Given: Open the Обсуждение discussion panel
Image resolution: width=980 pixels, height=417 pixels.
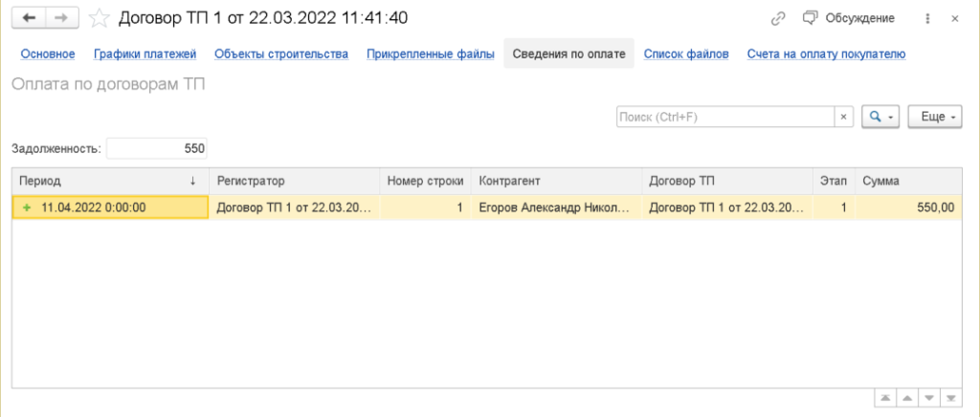Looking at the screenshot, I should tap(847, 18).
